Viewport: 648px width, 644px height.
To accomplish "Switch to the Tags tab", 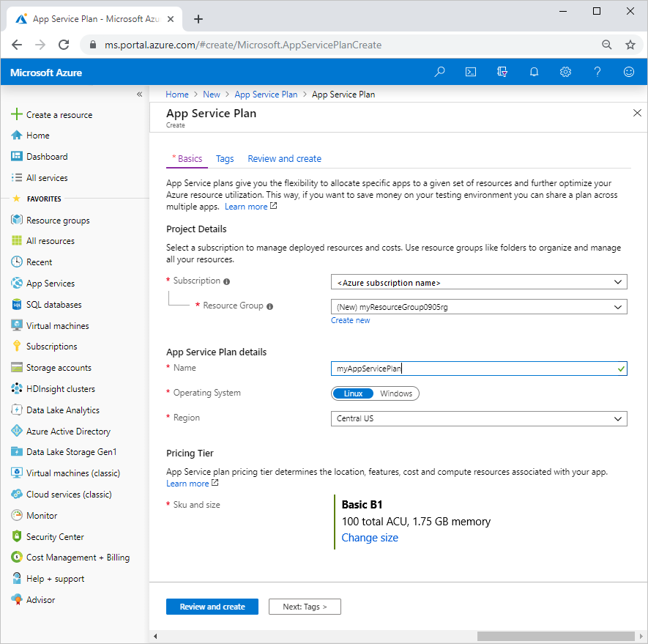I will [x=224, y=158].
